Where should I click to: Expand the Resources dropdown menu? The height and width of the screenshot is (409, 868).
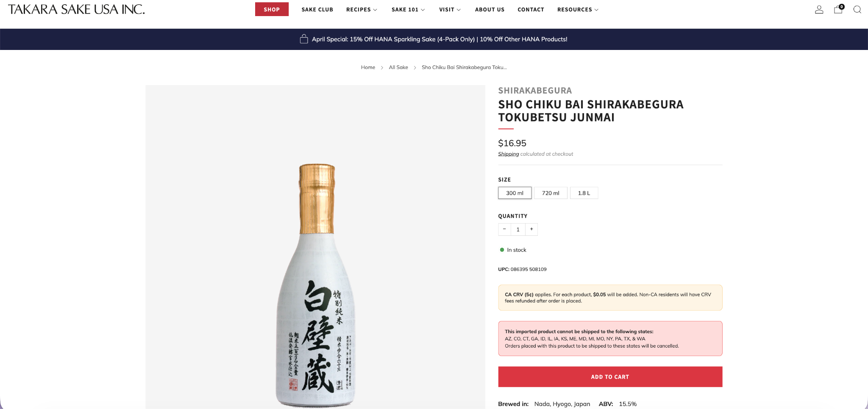[x=577, y=9]
